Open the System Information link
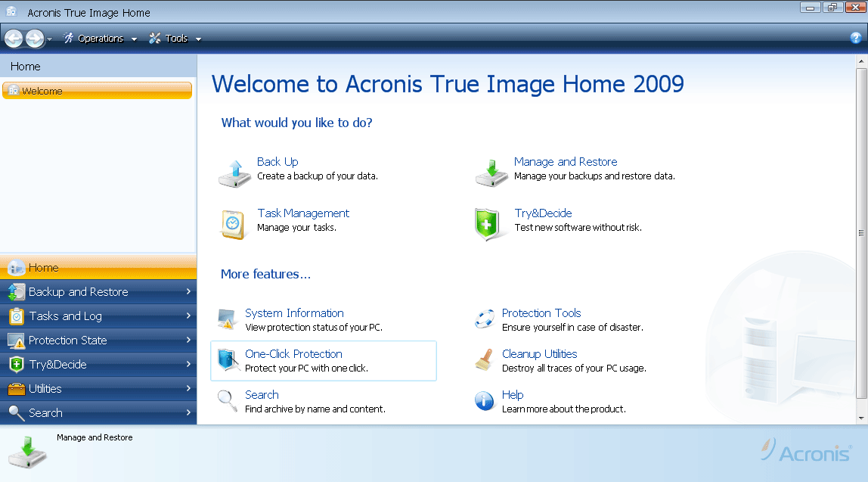This screenshot has height=482, width=868. click(295, 313)
